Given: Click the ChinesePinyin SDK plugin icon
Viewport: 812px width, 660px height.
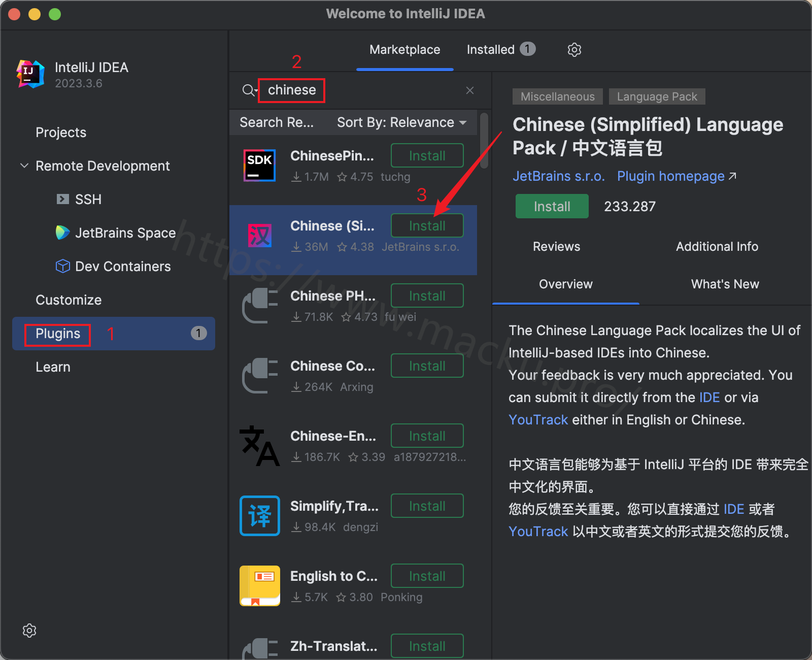Looking at the screenshot, I should [260, 166].
